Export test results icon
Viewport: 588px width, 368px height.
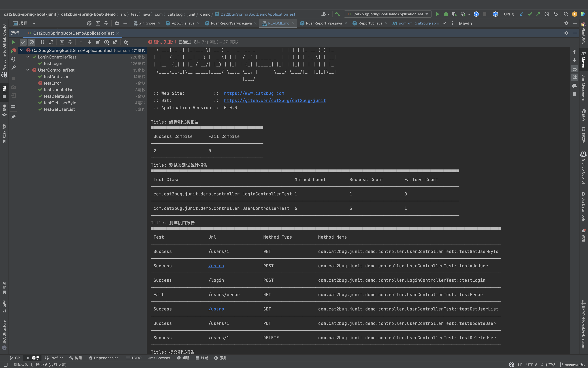click(115, 42)
